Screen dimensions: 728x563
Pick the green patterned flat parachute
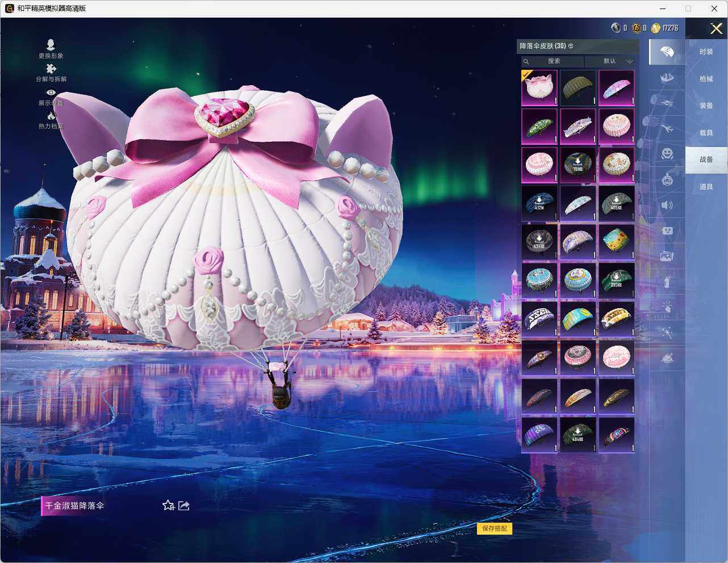pyautogui.click(x=539, y=126)
